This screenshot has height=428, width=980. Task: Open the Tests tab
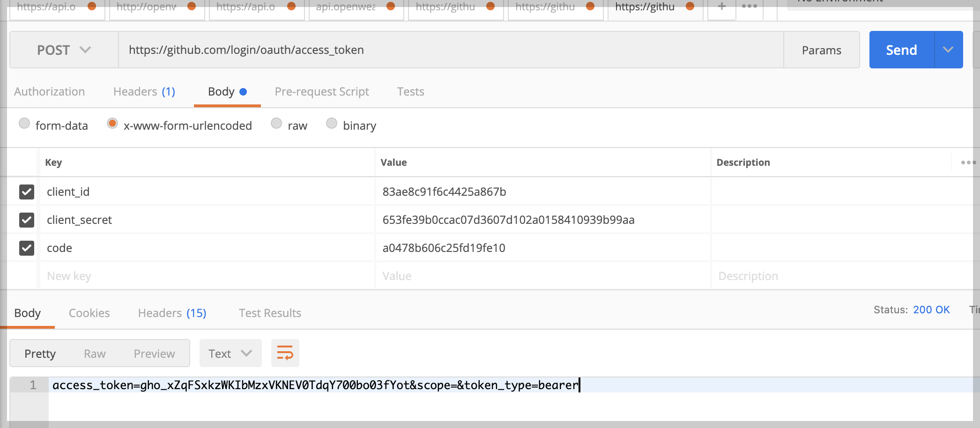411,91
